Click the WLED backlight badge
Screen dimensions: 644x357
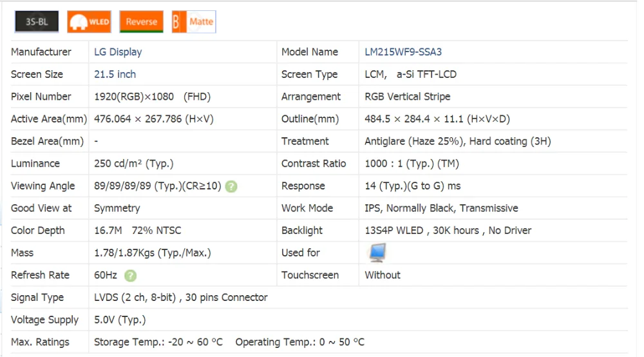(89, 22)
